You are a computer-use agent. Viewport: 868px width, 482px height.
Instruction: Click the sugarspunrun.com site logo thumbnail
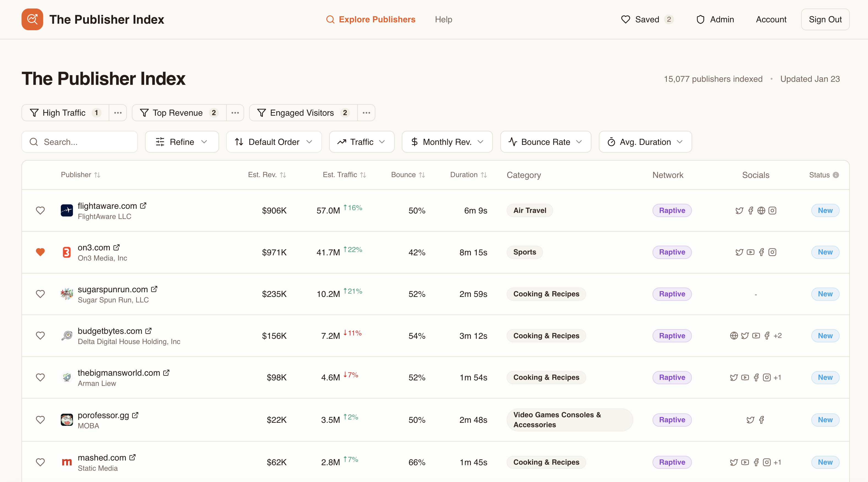pyautogui.click(x=67, y=294)
